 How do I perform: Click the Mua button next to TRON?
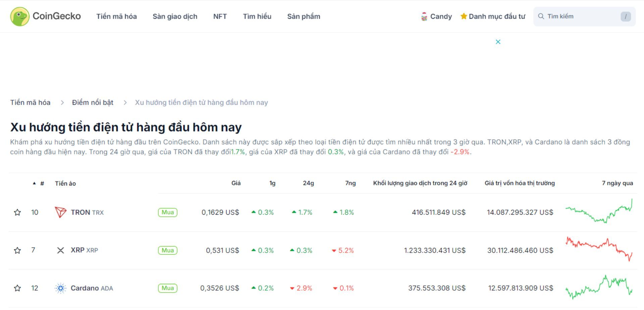pos(168,212)
